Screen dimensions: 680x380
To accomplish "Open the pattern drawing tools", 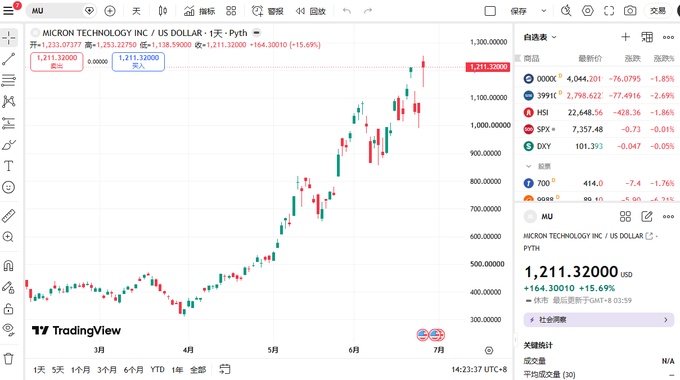I will [9, 102].
